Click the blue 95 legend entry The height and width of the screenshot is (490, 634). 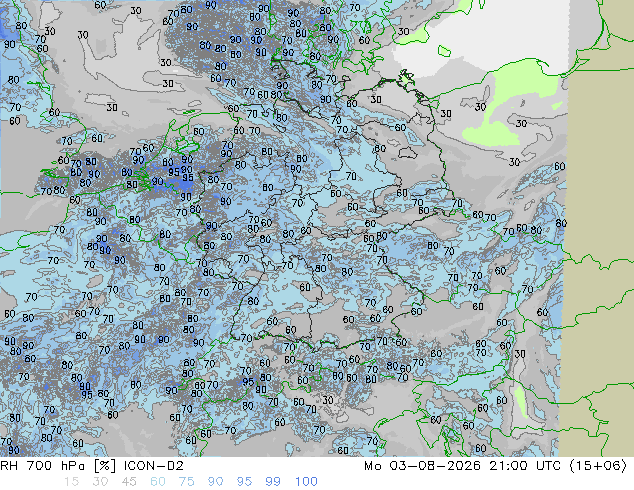pos(244,482)
